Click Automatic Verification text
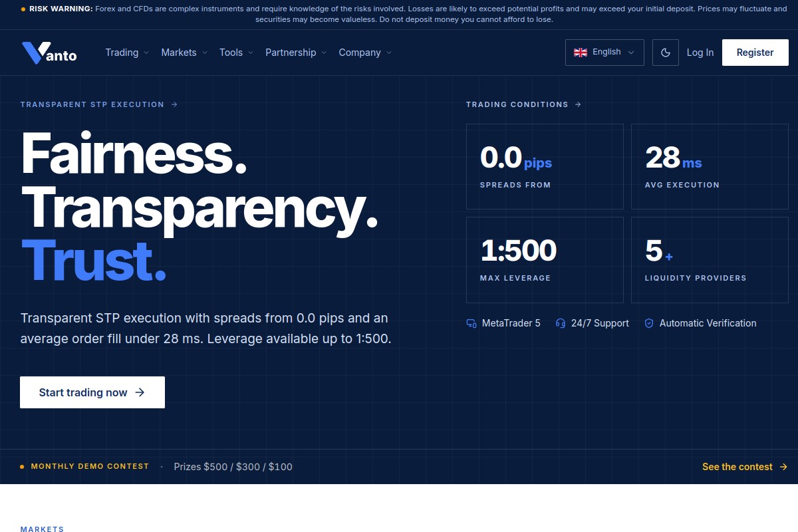798x532 pixels. 708,323
